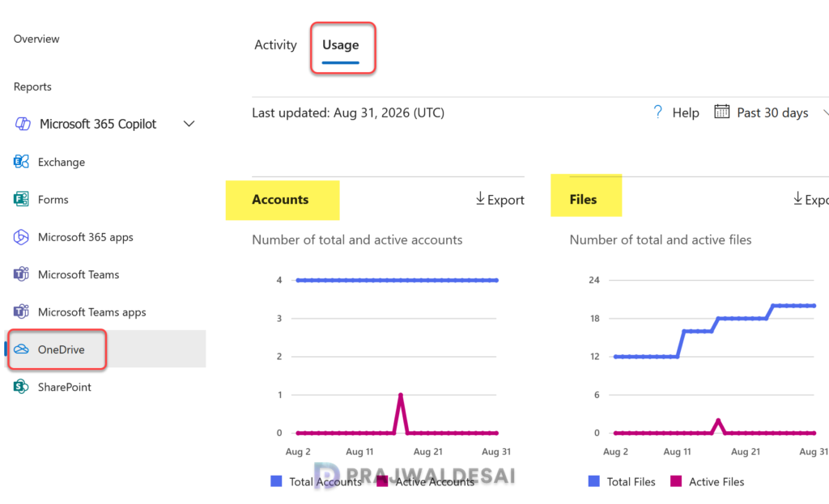
Task: Click the Aug 11 label on Accounts chart
Action: (x=359, y=451)
